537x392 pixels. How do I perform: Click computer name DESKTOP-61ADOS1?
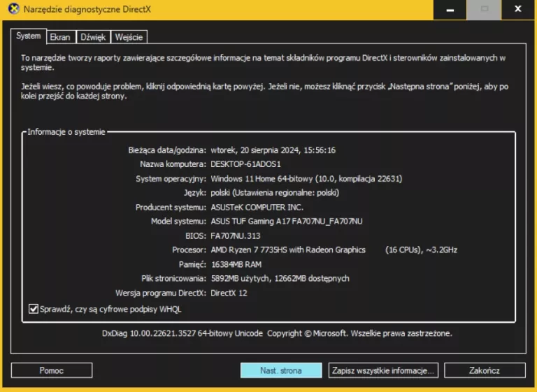245,164
